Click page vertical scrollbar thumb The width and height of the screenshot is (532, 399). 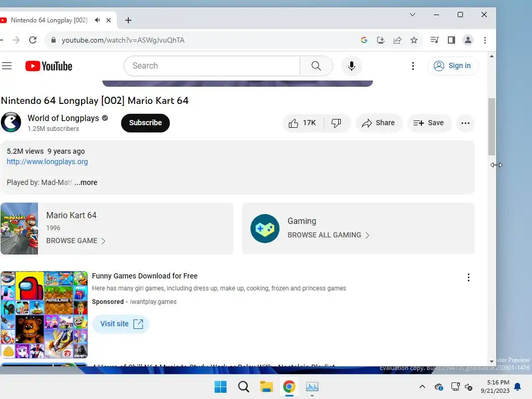(491, 127)
